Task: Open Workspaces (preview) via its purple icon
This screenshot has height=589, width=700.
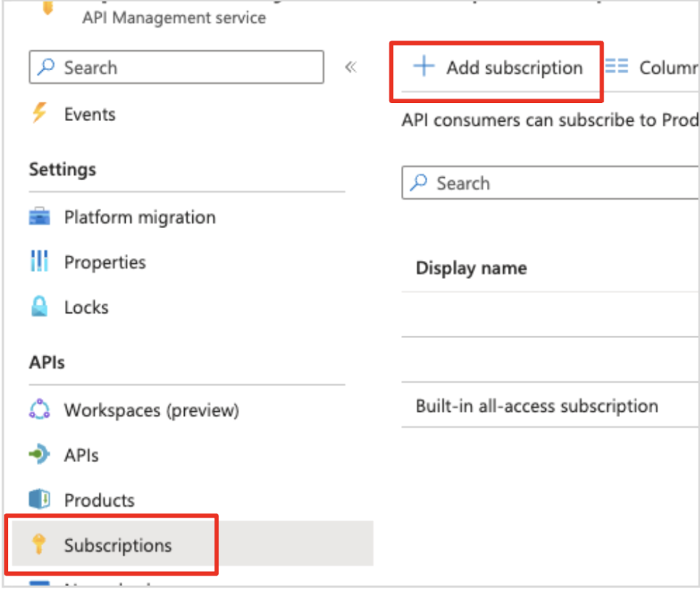Action: tap(39, 410)
